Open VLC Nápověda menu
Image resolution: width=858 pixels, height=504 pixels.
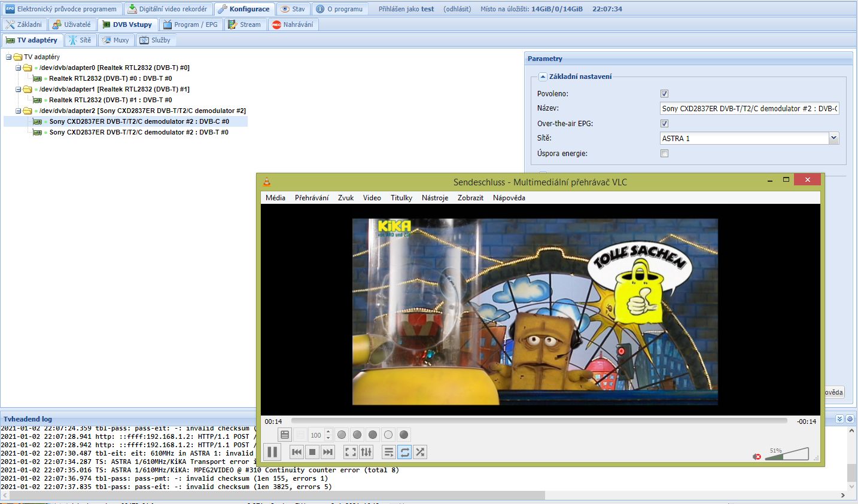509,198
